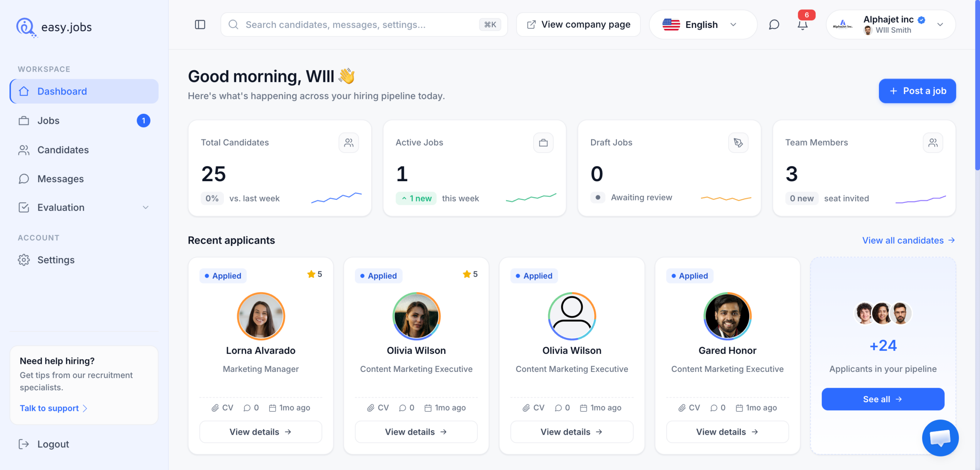Open notifications bell with 6 badge
The height and width of the screenshot is (470, 980).
(x=803, y=25)
